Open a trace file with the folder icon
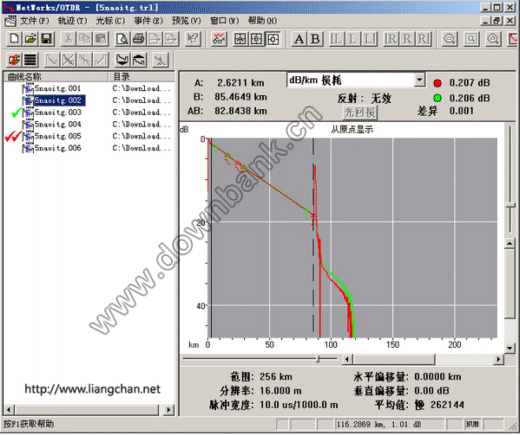Screen dimensions: 520x435 (30, 39)
